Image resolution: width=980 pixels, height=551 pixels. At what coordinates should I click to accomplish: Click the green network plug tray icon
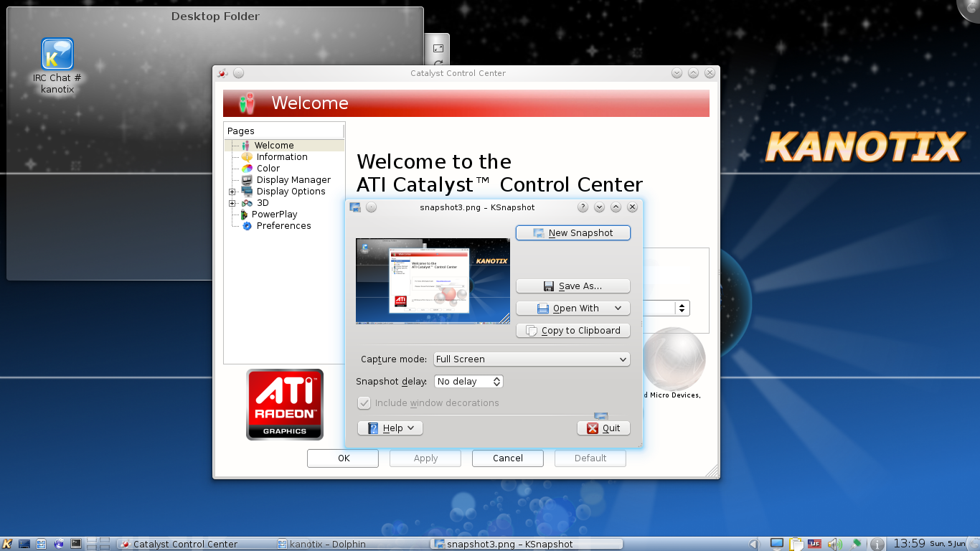tap(855, 544)
